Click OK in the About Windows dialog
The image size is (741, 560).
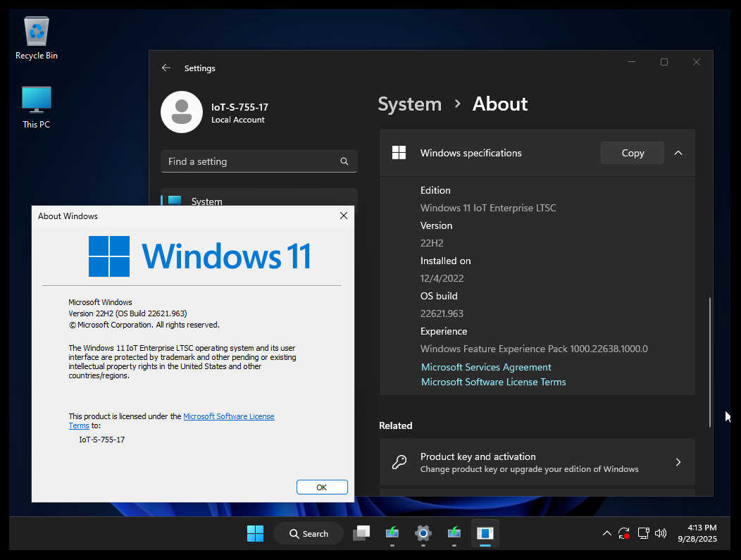(x=322, y=487)
